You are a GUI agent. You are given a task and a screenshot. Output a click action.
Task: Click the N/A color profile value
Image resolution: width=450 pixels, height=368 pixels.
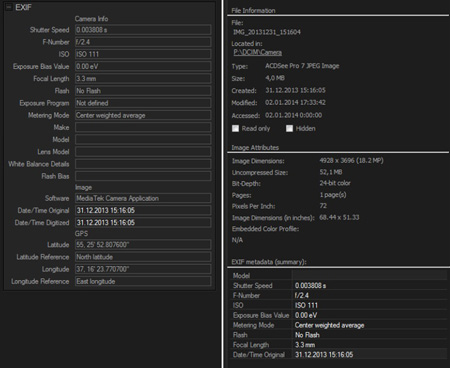click(x=237, y=240)
